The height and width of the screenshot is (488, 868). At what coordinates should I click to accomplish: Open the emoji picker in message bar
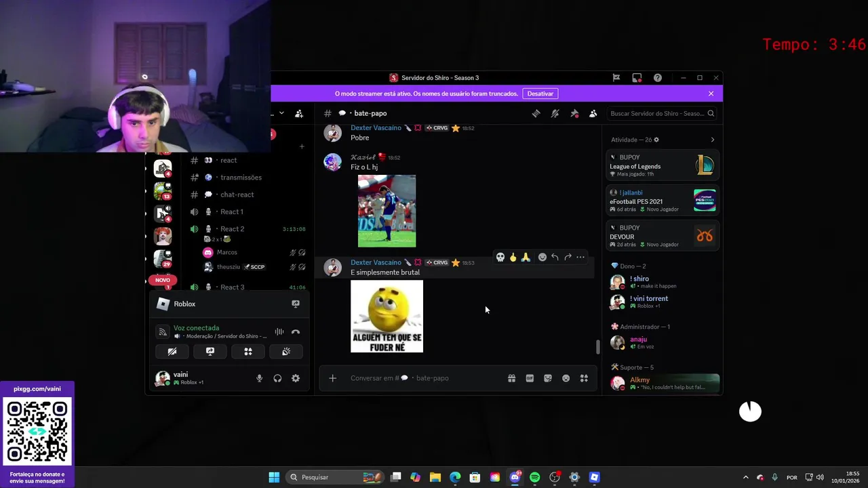pyautogui.click(x=566, y=378)
